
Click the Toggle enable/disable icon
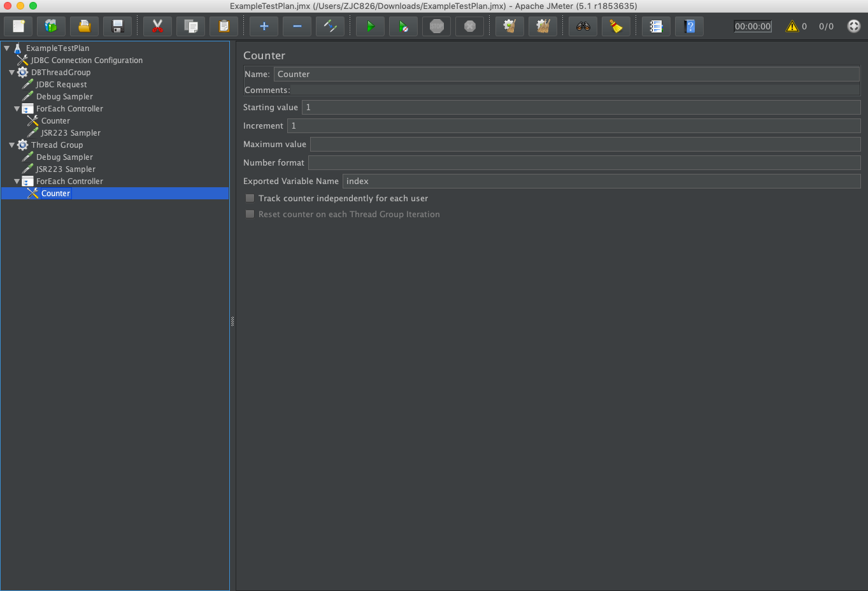click(330, 26)
